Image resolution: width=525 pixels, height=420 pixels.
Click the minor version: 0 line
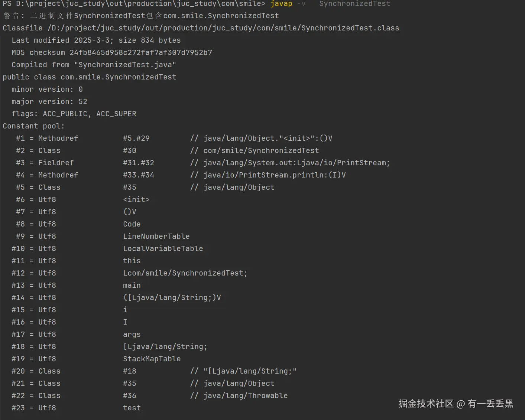[47, 89]
